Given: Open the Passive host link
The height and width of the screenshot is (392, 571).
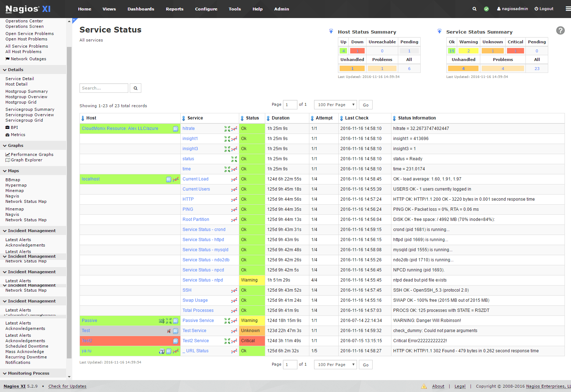Looking at the screenshot, I should click(x=89, y=321).
